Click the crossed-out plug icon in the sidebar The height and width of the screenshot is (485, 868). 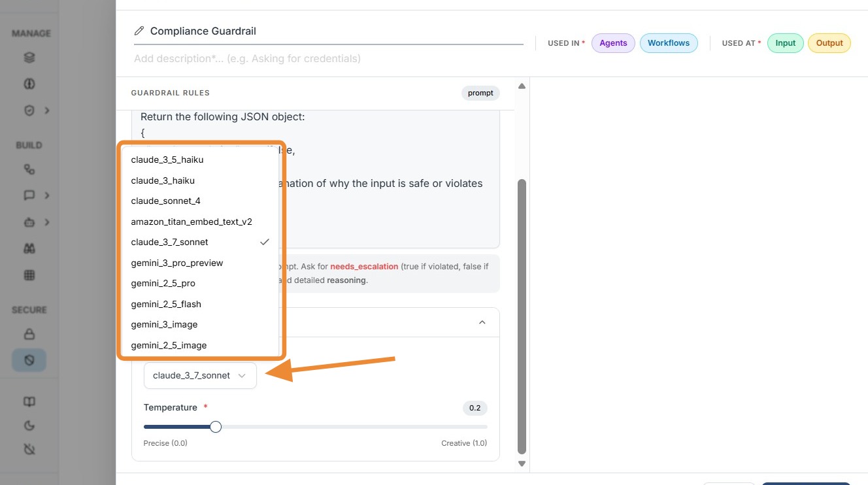tap(29, 449)
